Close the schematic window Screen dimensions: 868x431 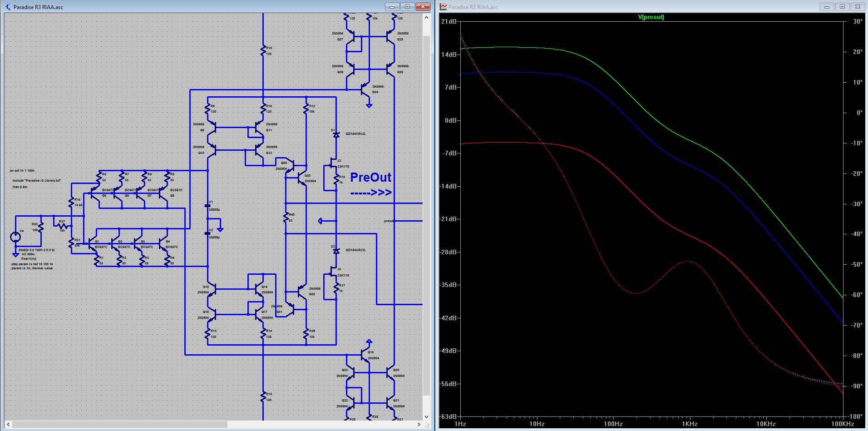coord(423,7)
